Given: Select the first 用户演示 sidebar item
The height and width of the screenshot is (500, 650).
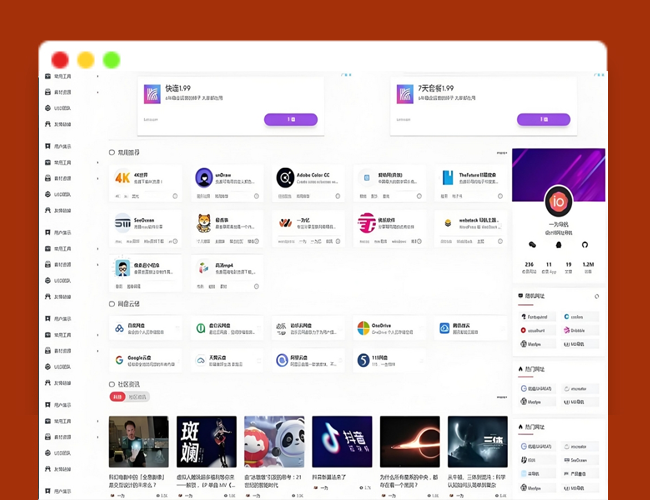Looking at the screenshot, I should [x=63, y=146].
